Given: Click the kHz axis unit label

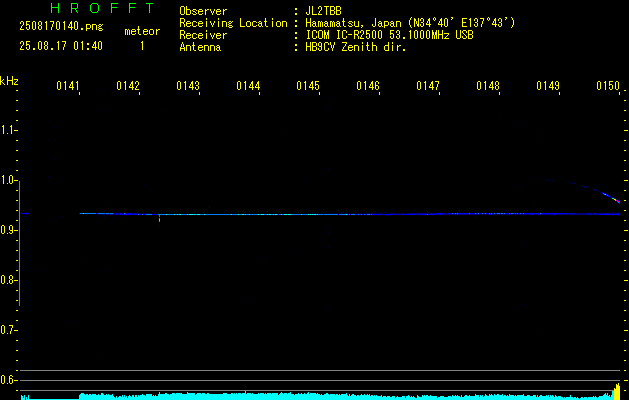Looking at the screenshot, I should point(9,81).
